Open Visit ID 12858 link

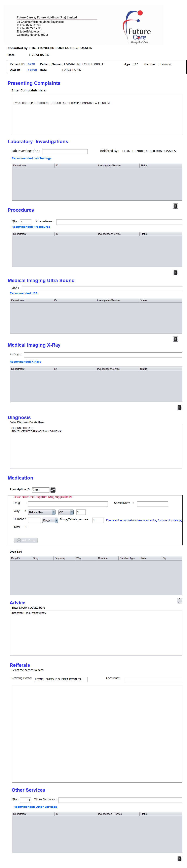tap(32, 70)
